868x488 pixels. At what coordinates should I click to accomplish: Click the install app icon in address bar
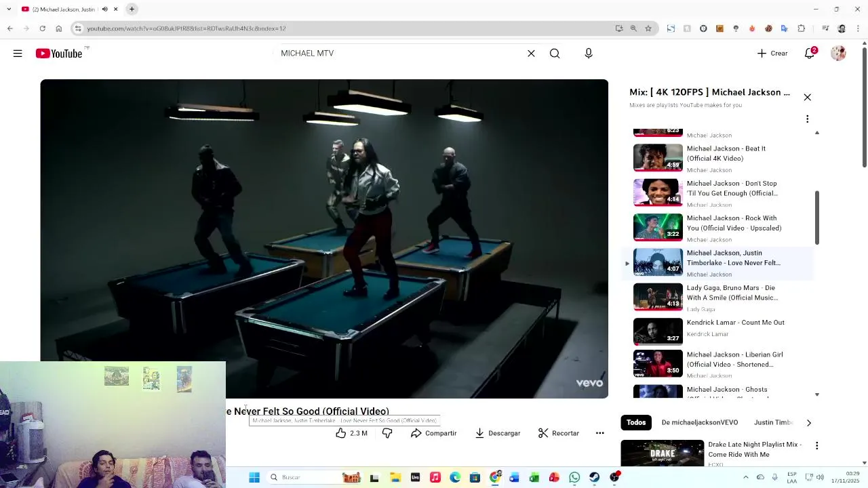pos(618,28)
